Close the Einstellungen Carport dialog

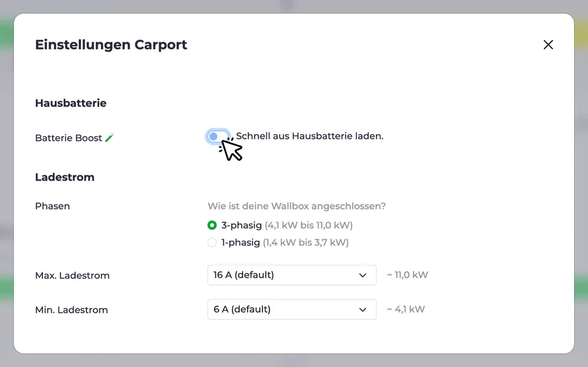pyautogui.click(x=548, y=45)
